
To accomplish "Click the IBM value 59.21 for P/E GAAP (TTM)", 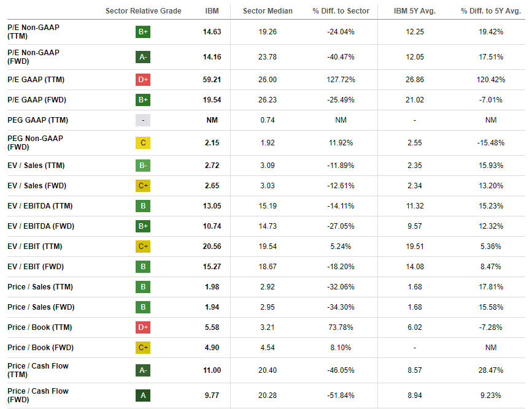I will tap(212, 80).
